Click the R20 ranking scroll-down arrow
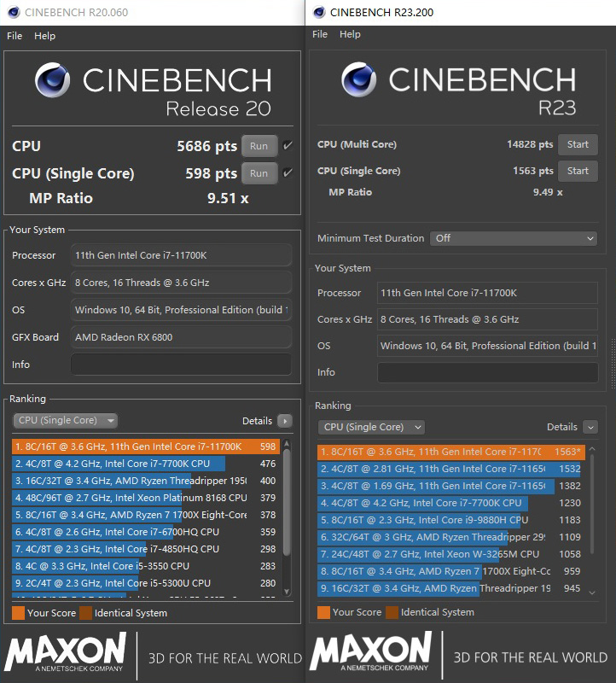This screenshot has height=683, width=616. (x=287, y=592)
